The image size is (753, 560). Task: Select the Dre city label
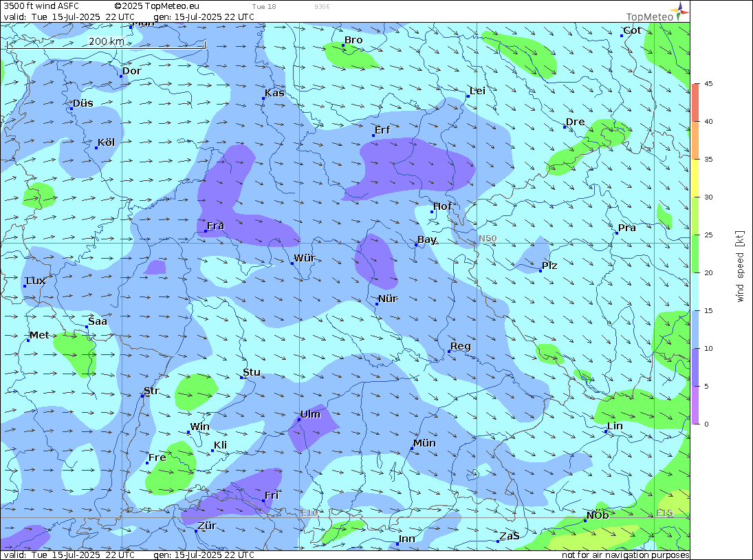tap(576, 122)
